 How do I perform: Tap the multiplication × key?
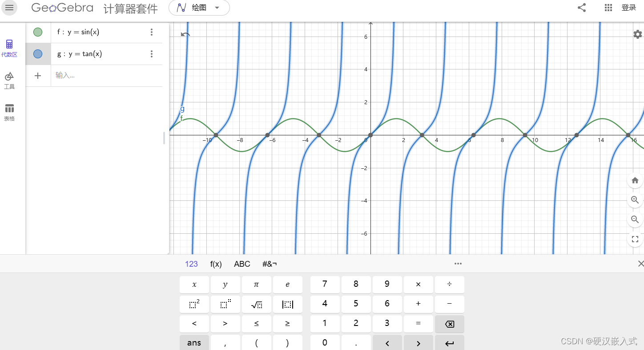point(419,285)
